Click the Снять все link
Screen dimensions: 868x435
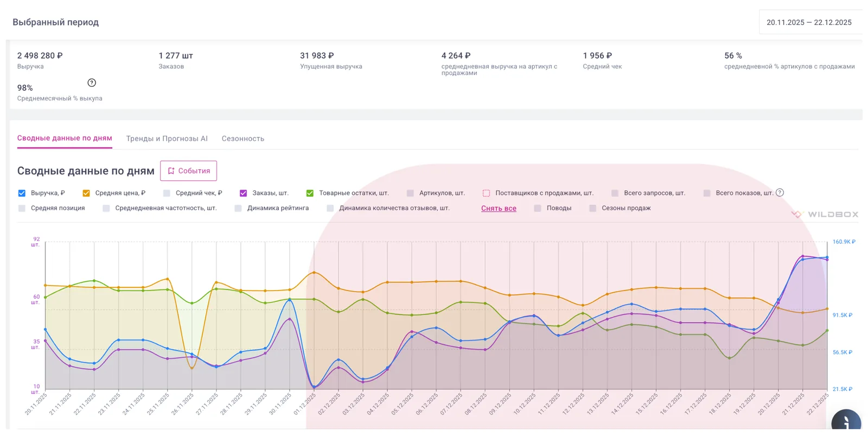499,208
